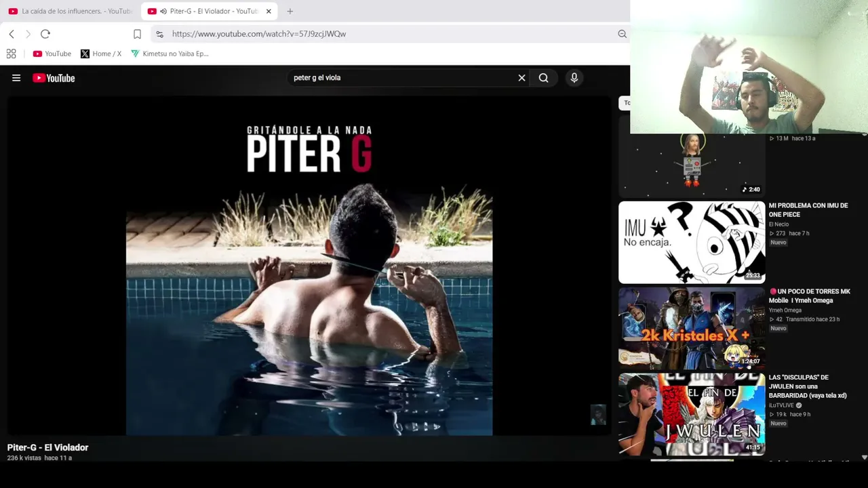Open the IMU No encaja thumbnail
Viewport: 868px width, 488px height.
coord(692,242)
